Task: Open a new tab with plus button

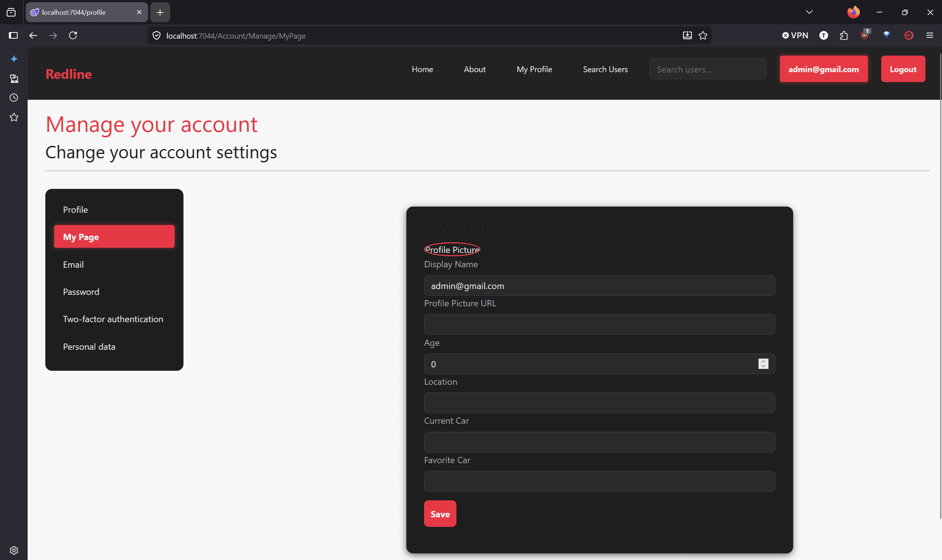Action: pos(160,13)
